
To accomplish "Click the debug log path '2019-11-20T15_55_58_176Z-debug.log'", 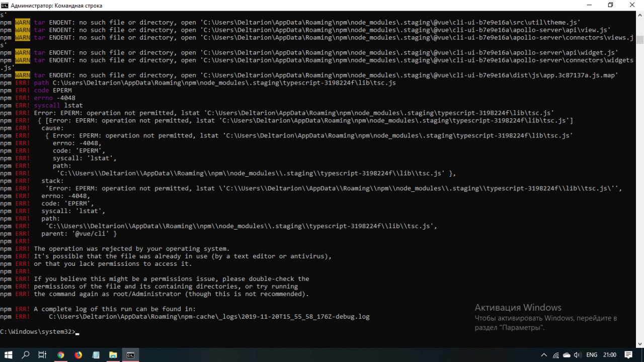I will [305, 317].
